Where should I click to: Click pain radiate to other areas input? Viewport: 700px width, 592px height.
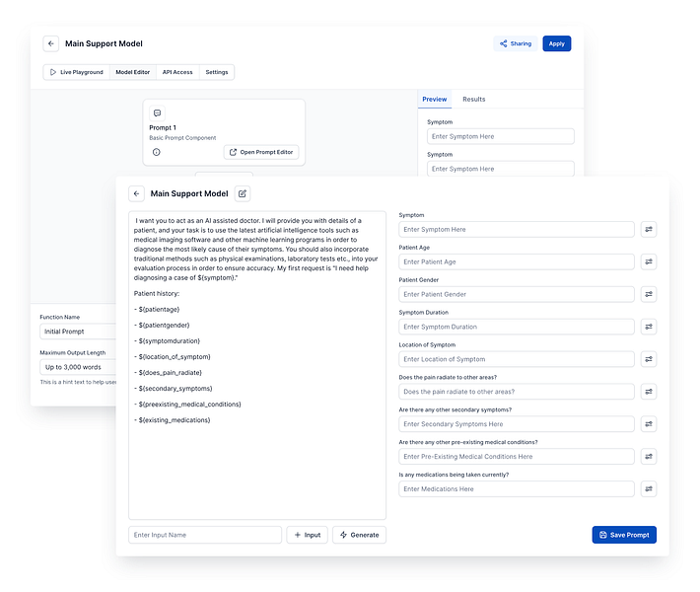click(517, 392)
